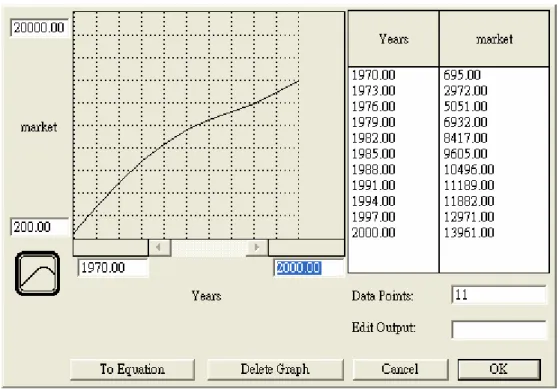The image size is (559, 389).
Task: Click market value 5051.00
Action: click(465, 107)
